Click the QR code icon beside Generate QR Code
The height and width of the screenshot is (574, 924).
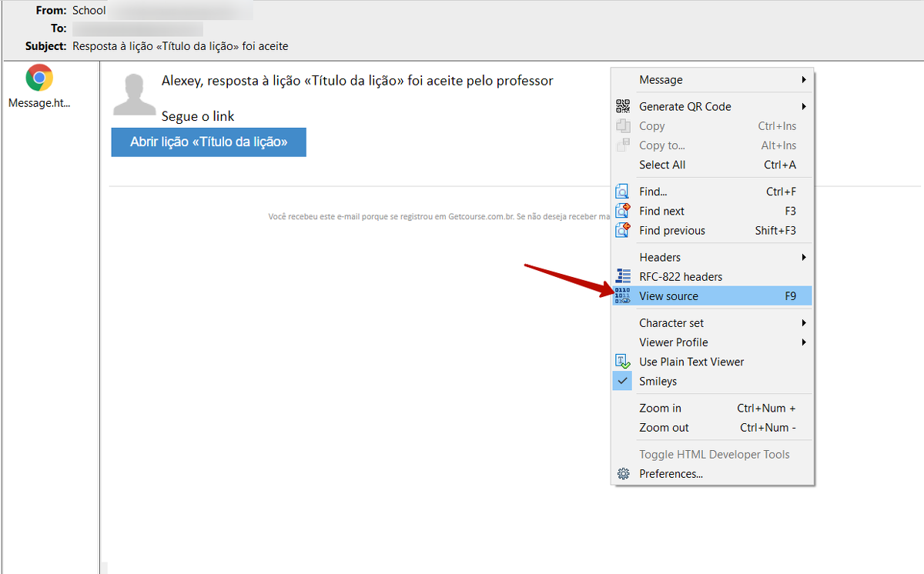[x=623, y=107]
